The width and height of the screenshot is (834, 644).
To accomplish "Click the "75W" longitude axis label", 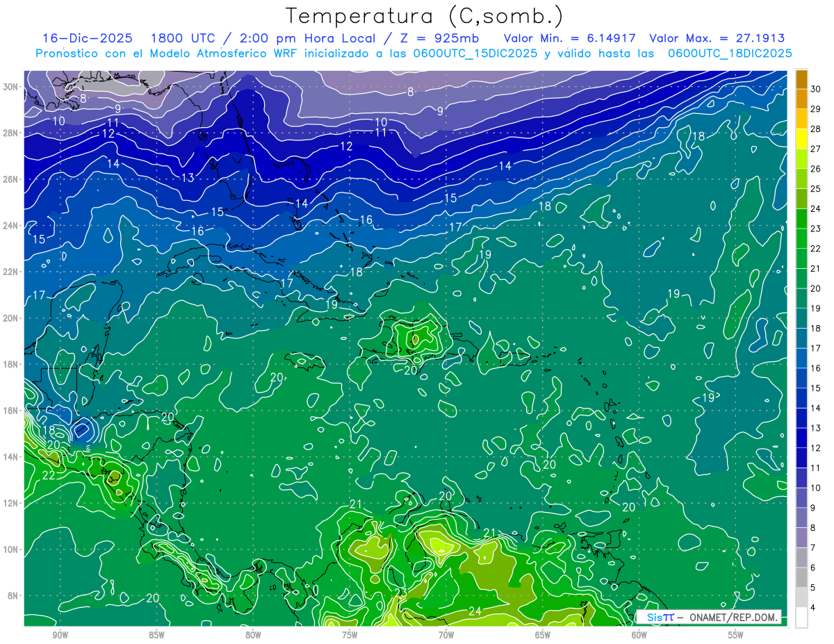I will pos(350,635).
